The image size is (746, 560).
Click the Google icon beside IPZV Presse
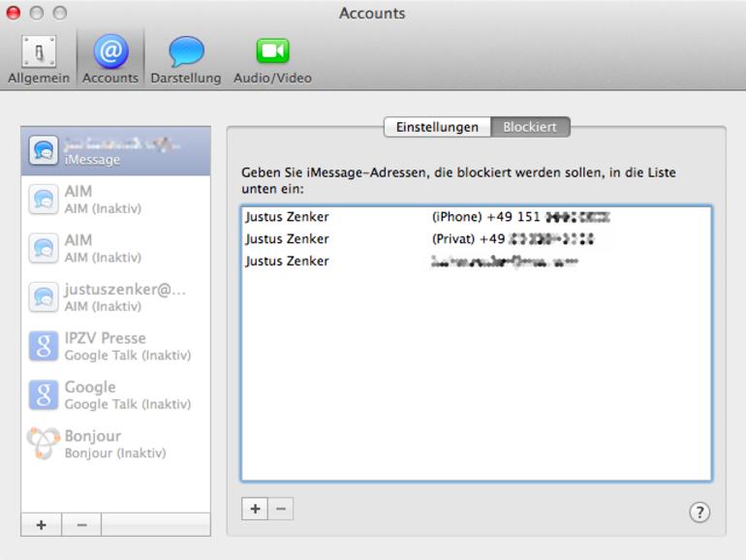44,346
